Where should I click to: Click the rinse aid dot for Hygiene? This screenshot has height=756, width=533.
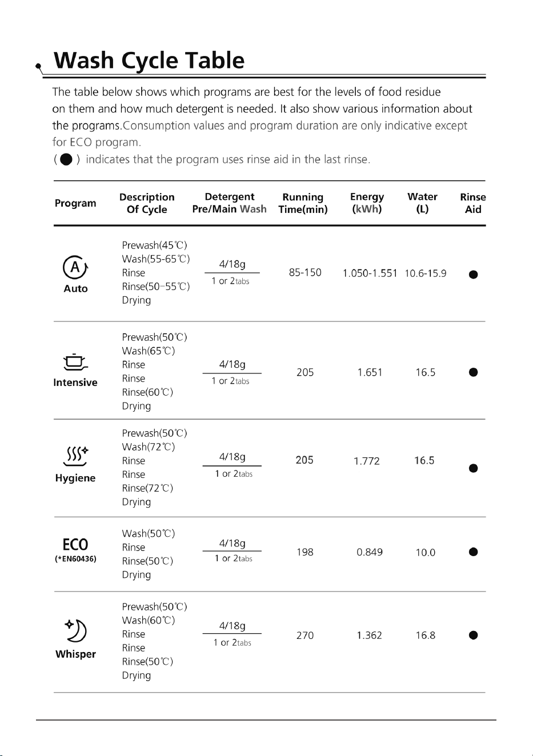pos(473,468)
